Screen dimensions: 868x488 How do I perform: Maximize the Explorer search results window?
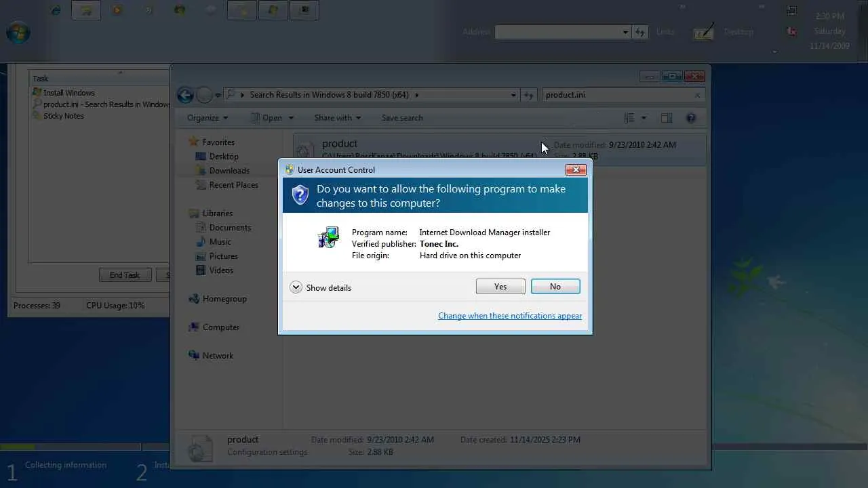point(671,76)
